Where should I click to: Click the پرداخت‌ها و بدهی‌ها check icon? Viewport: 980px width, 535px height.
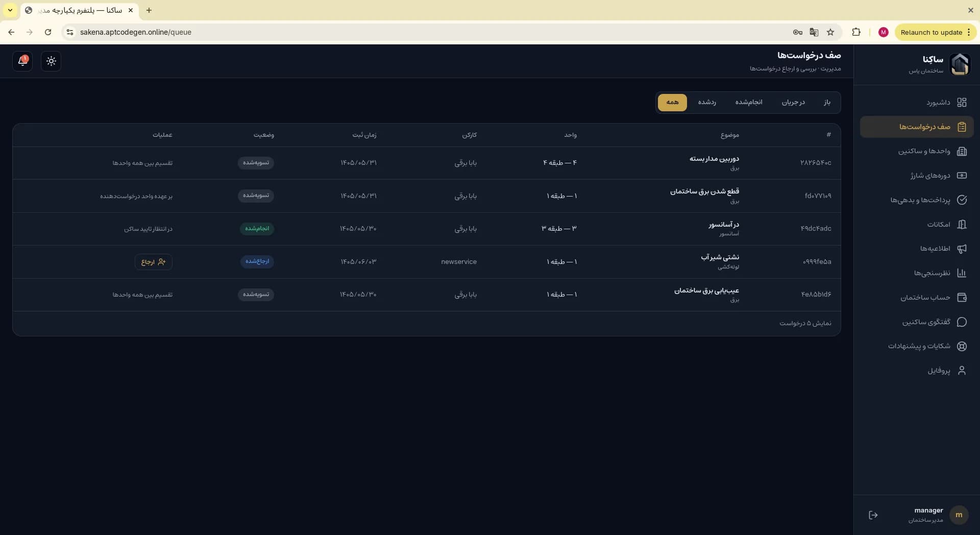tap(962, 200)
